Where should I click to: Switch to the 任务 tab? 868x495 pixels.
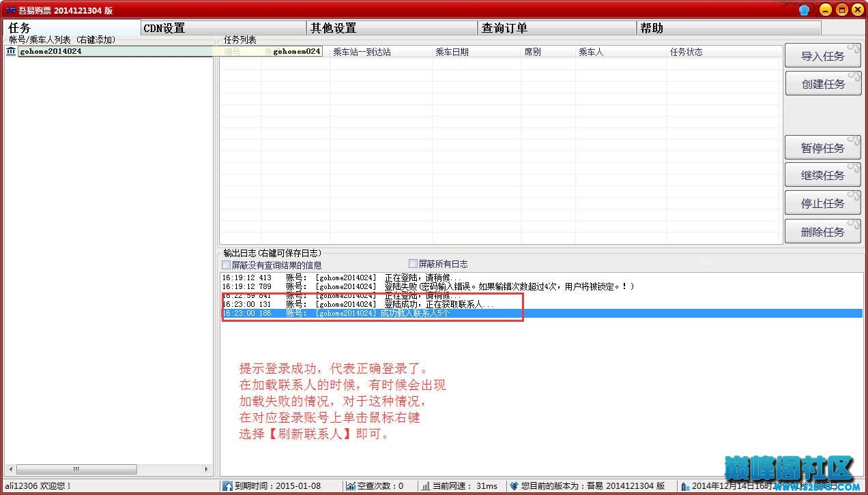(x=72, y=28)
